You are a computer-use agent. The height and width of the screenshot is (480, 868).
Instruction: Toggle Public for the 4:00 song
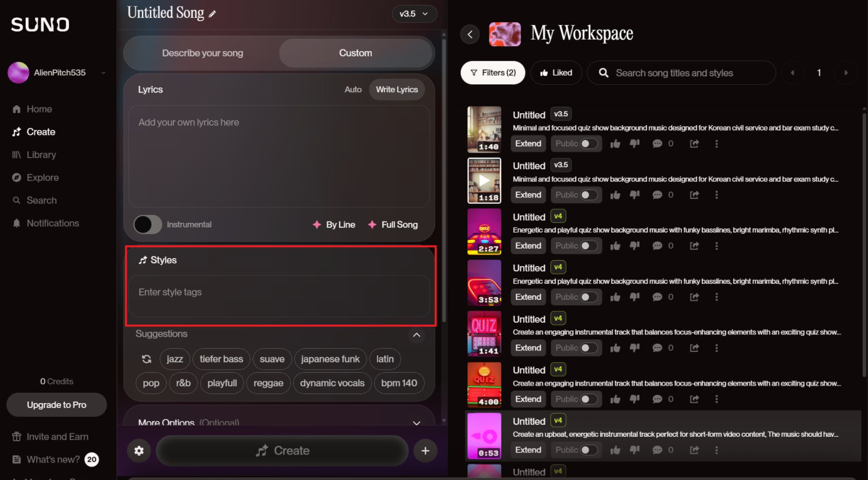[x=589, y=399]
